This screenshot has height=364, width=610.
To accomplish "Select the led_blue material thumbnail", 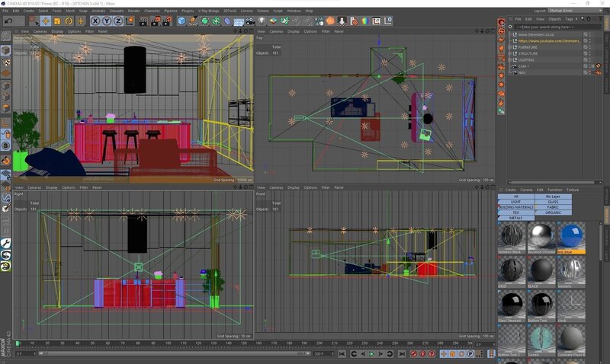I will click(x=572, y=237).
